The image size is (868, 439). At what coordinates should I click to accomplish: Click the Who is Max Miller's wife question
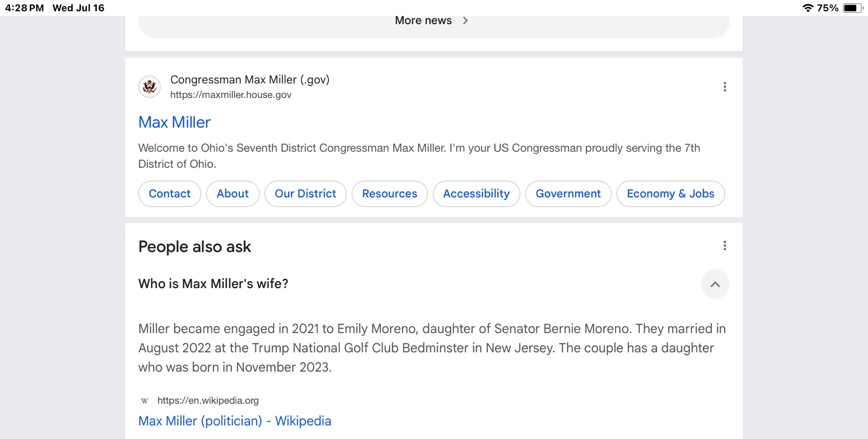point(213,284)
